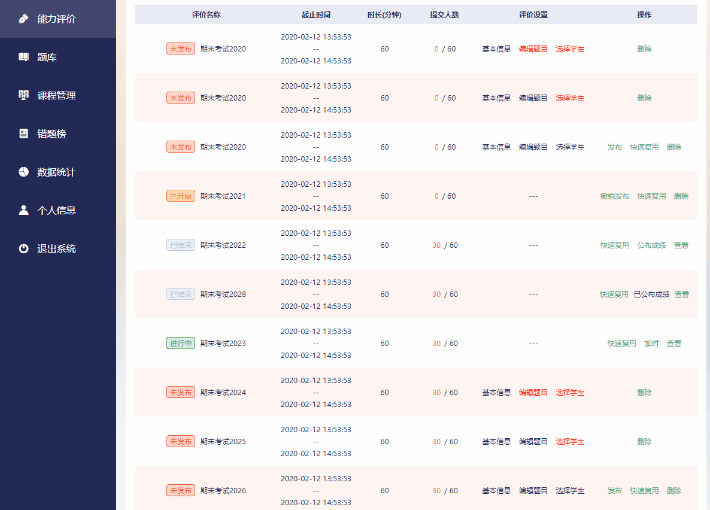The image size is (710, 510).
Task: Click 删除 for 期末考试2024
Action: point(644,392)
